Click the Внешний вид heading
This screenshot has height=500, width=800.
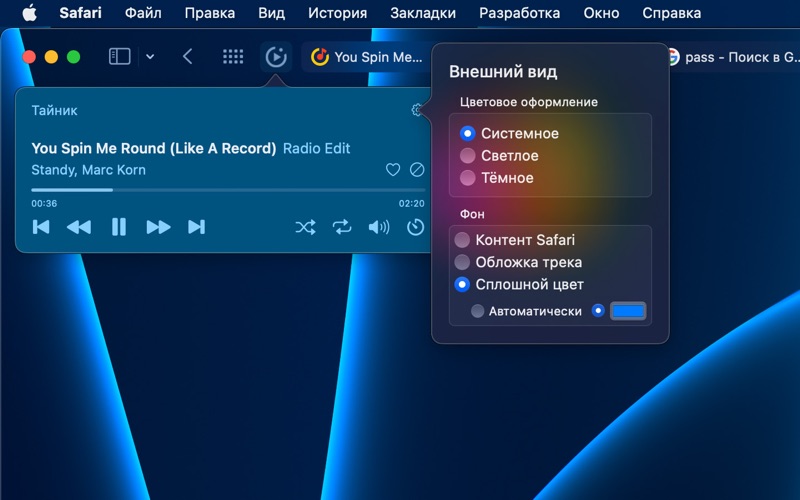tap(503, 72)
